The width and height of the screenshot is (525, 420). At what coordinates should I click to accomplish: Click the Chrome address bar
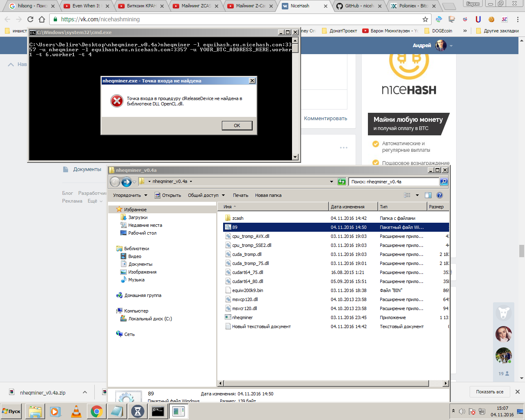(240, 19)
